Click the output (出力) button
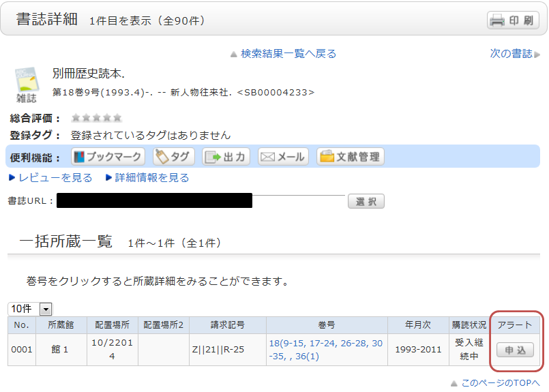The height and width of the screenshot is (392, 549). click(x=226, y=157)
